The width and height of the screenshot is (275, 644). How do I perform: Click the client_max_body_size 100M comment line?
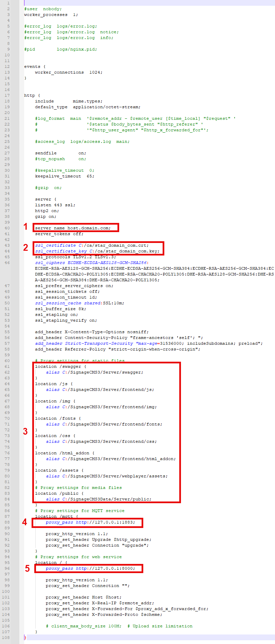click(x=119, y=626)
